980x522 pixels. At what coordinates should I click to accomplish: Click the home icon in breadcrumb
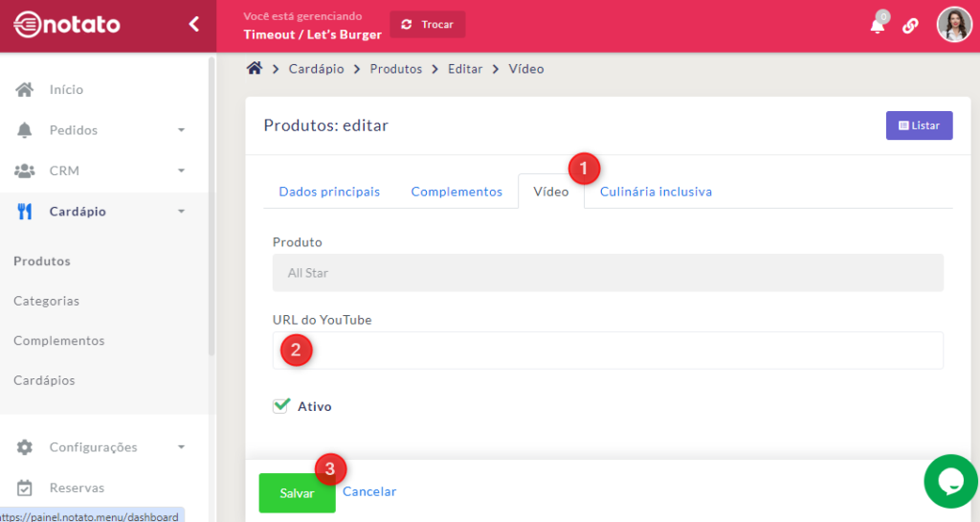coord(255,68)
